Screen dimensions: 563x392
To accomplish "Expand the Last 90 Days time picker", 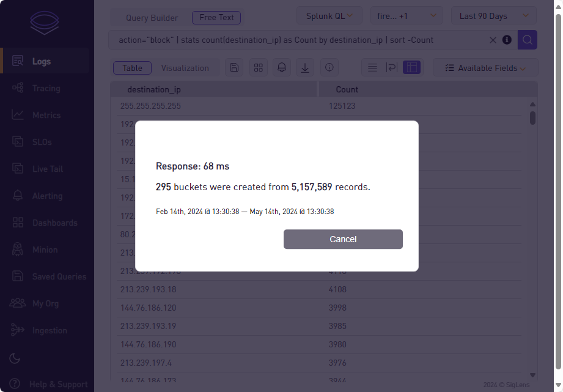I will 494,17.
